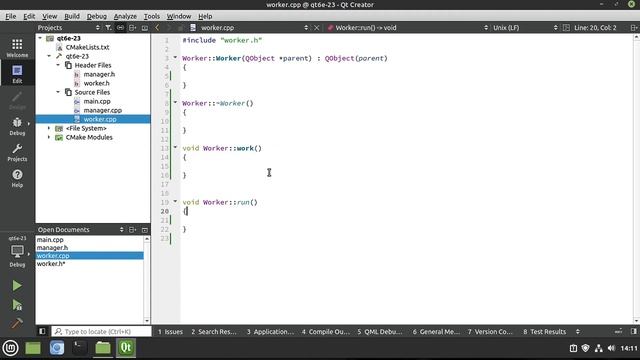This screenshot has width=640, height=360.
Task: Toggle the left sidebar visibility
Action: (x=42, y=331)
